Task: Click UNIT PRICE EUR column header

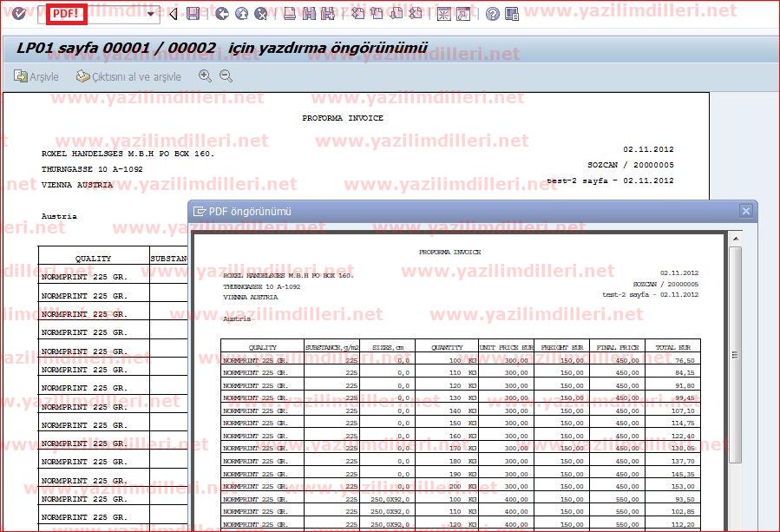Action: click(507, 347)
